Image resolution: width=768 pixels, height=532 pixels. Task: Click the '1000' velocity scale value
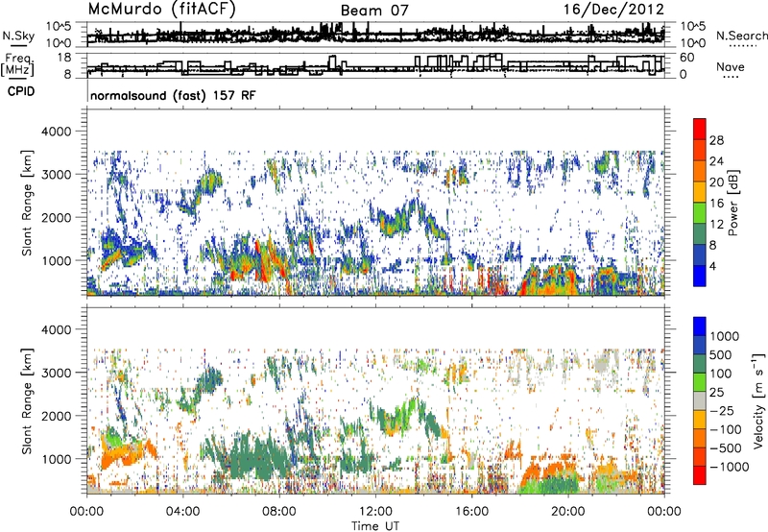click(725, 336)
